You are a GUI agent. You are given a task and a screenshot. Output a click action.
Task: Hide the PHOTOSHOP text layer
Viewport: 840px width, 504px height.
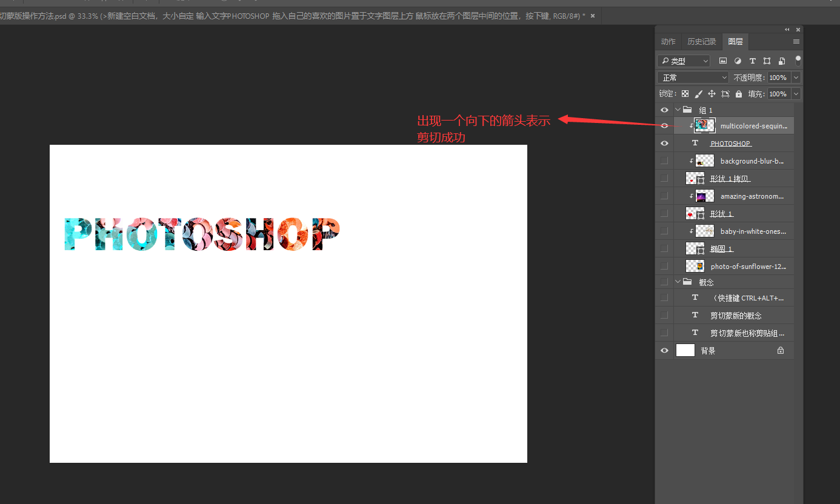[x=664, y=144]
